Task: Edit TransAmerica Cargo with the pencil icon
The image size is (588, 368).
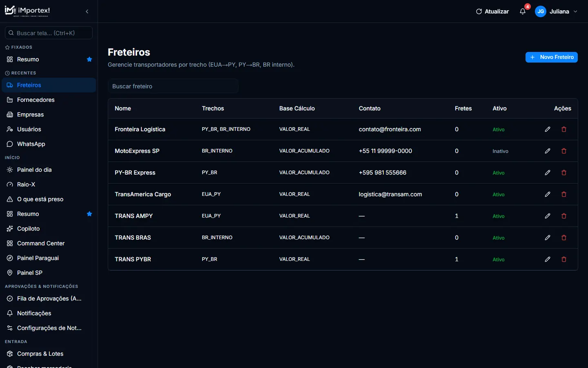Action: point(548,194)
